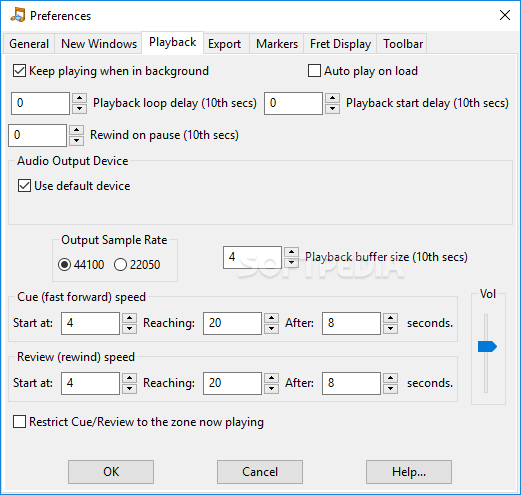Click Review speed Start at field

pos(90,383)
